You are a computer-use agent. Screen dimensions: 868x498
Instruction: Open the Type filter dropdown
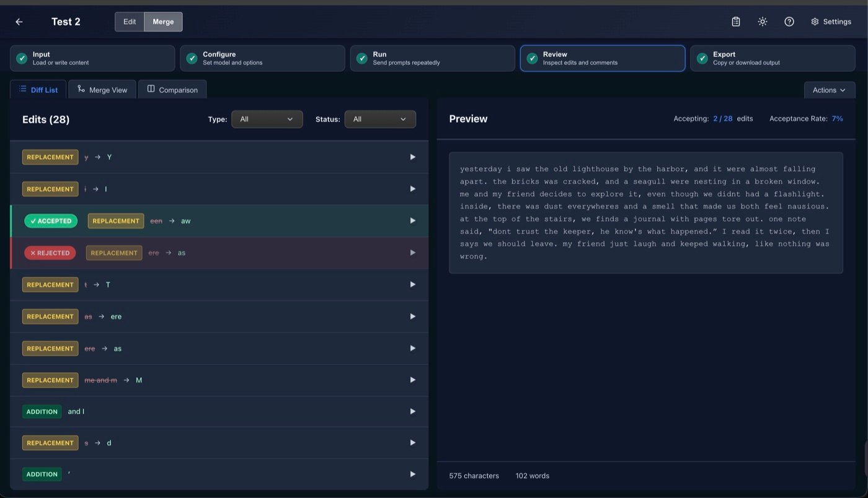point(267,119)
